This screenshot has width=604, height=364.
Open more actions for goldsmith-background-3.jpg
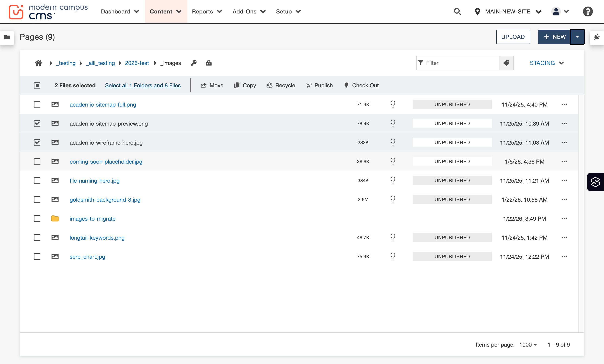pos(564,199)
